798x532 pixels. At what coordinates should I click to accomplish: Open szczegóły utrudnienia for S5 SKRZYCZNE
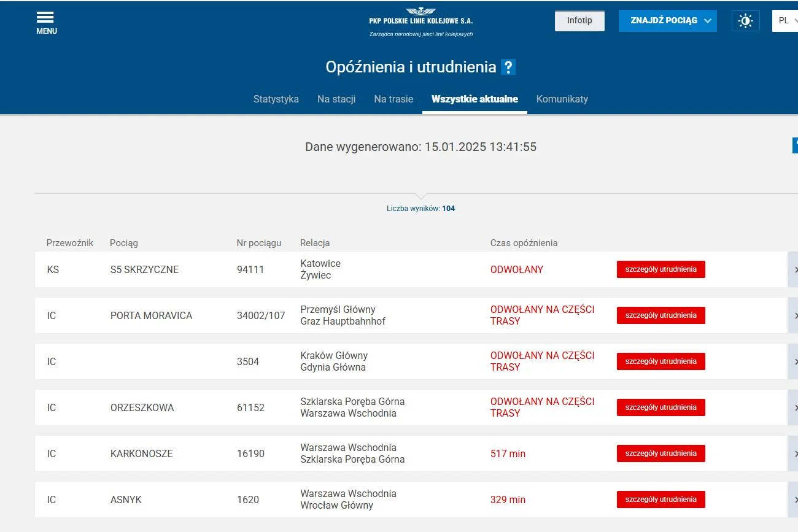[661, 269]
